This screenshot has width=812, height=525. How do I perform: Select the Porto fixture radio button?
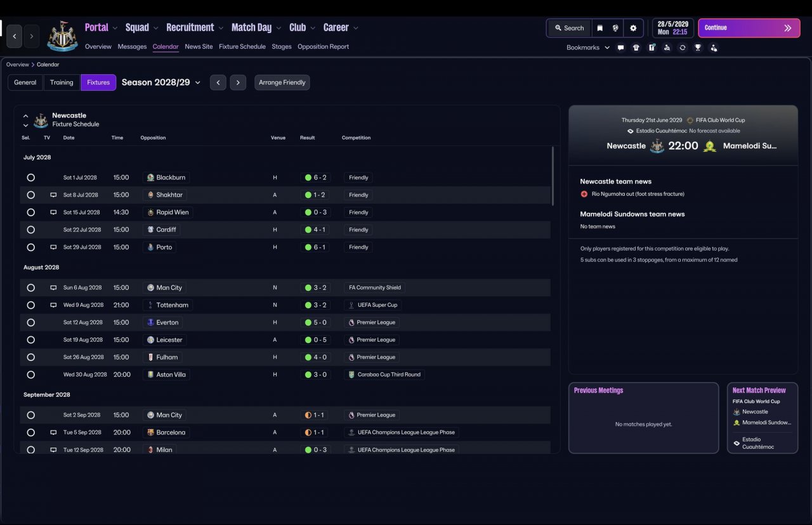click(x=30, y=247)
